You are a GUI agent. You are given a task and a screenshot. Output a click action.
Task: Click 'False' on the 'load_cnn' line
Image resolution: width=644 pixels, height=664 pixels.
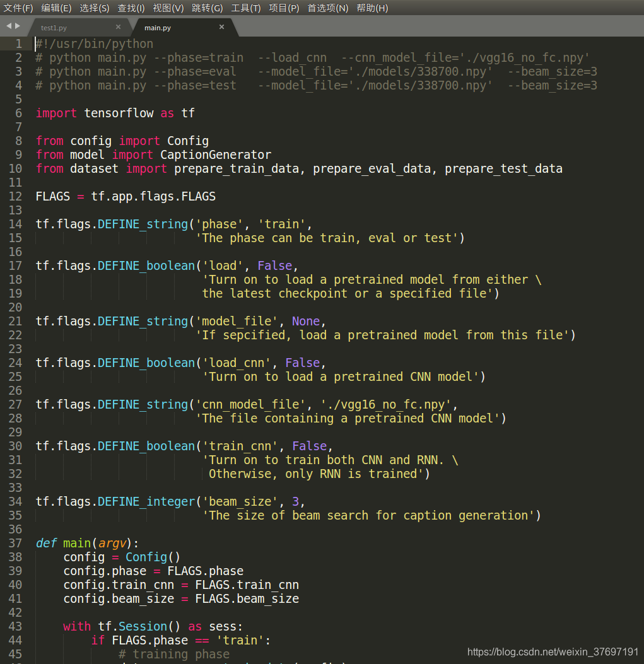pos(303,363)
